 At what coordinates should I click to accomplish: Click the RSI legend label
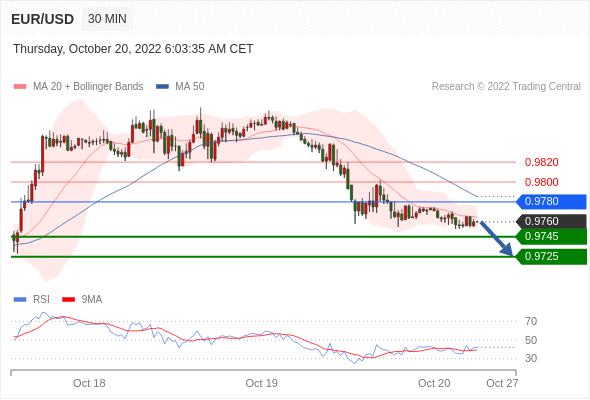41,300
